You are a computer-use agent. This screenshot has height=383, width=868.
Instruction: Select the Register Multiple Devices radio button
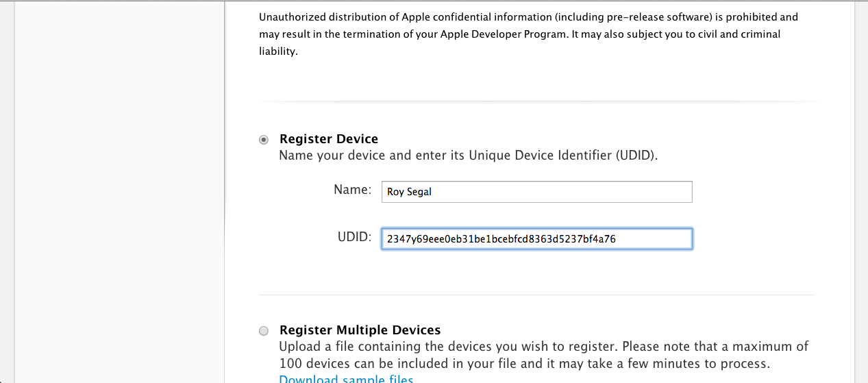pyautogui.click(x=264, y=331)
